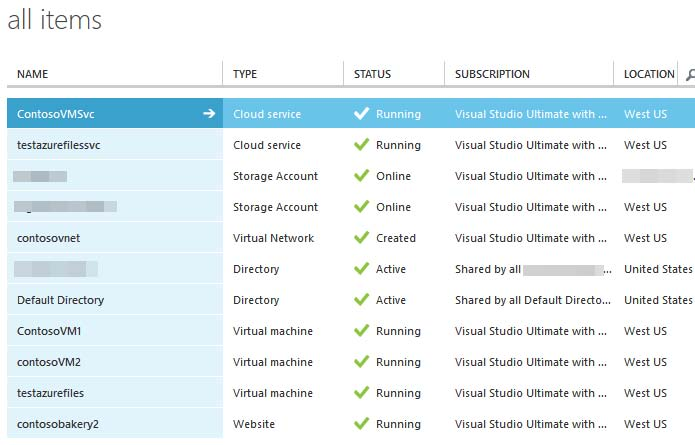Open ContosoVMSvc using the arrow icon
695x445 pixels.
209,114
